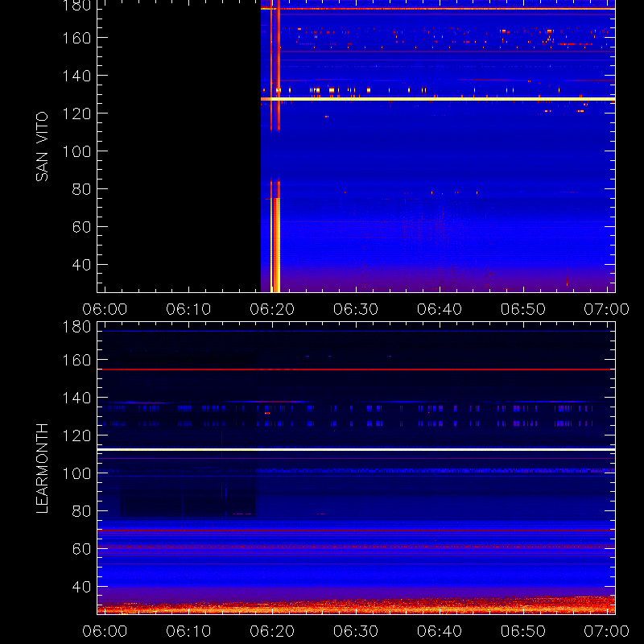The width and height of the screenshot is (644, 644).
Task: Select the 80 tick label on San Vito plot
Action: click(81, 189)
